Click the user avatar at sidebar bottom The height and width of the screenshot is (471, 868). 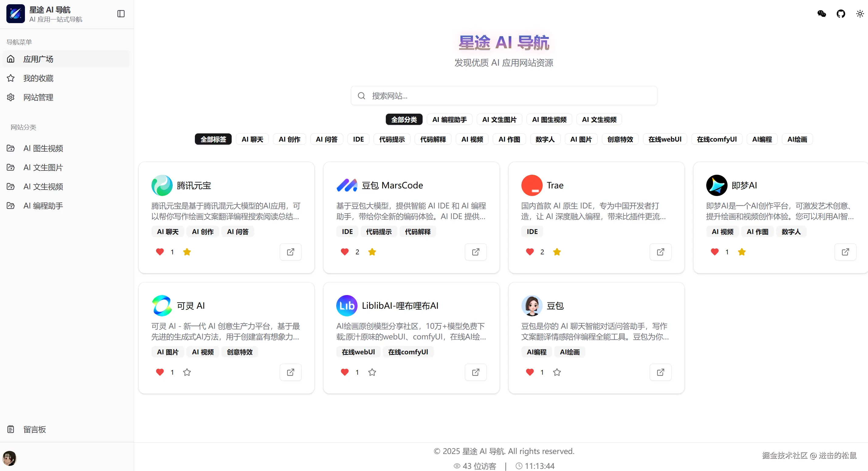9,458
